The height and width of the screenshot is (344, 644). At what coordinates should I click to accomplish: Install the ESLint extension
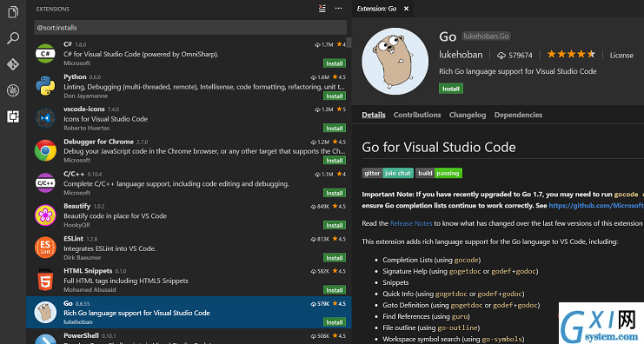[335, 258]
